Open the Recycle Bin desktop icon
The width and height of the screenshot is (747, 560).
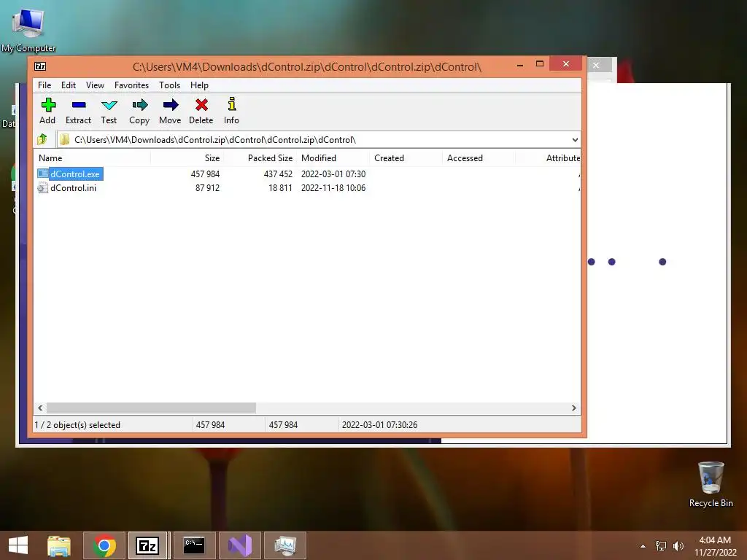click(711, 483)
